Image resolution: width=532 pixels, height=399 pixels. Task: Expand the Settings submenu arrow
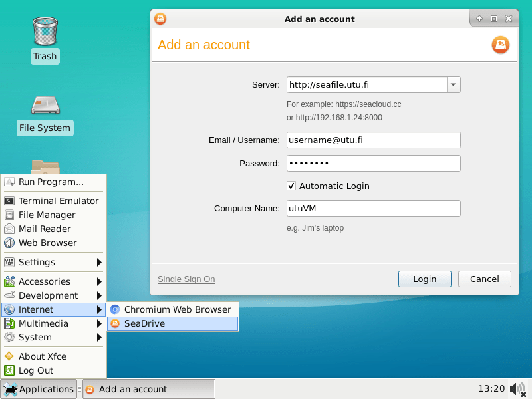tap(99, 262)
